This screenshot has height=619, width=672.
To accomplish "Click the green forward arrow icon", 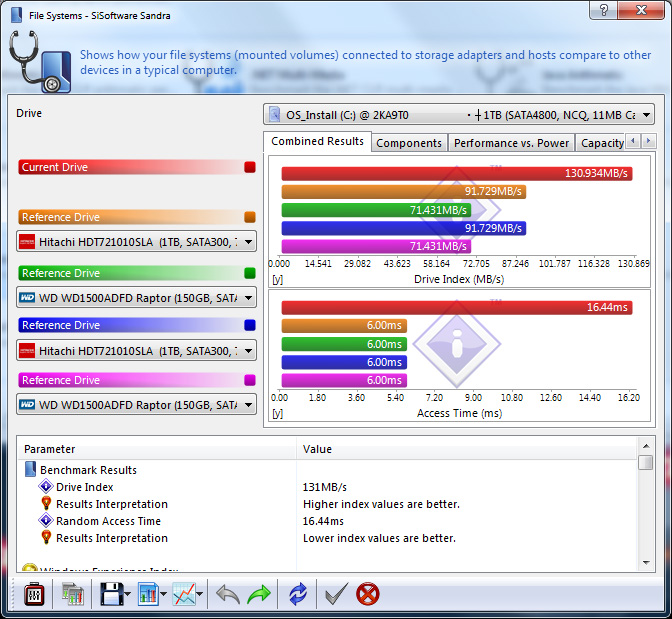I will (259, 595).
